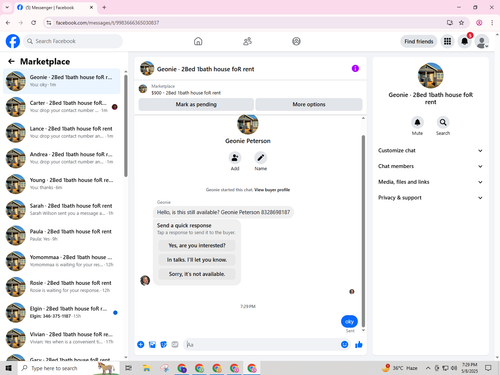Click the Windows taskbar search box
Image resolution: width=500 pixels, height=375 pixels.
[x=68, y=368]
